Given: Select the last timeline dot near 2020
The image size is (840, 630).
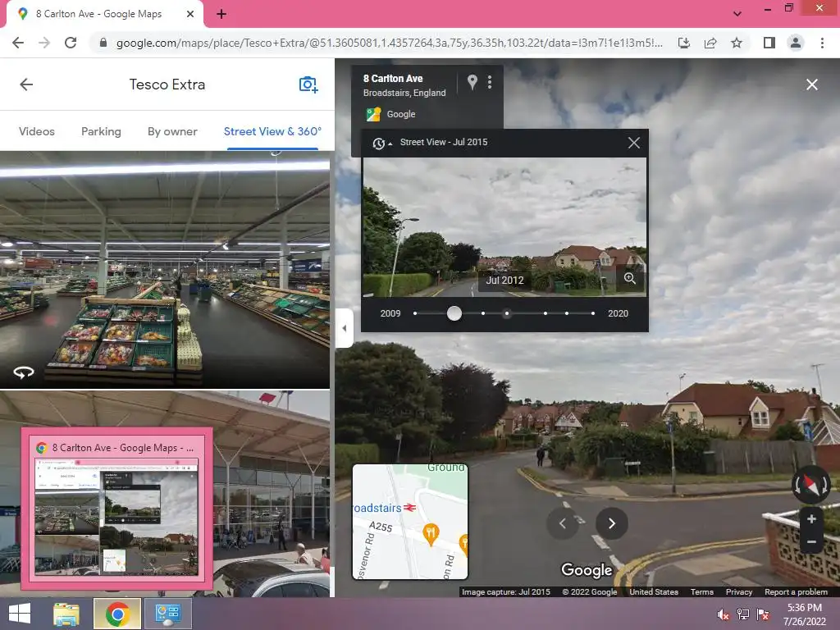Looking at the screenshot, I should [x=592, y=313].
